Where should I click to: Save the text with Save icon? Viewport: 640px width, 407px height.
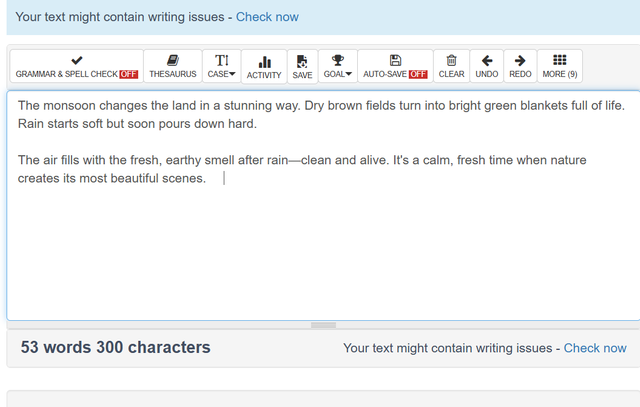click(x=302, y=67)
